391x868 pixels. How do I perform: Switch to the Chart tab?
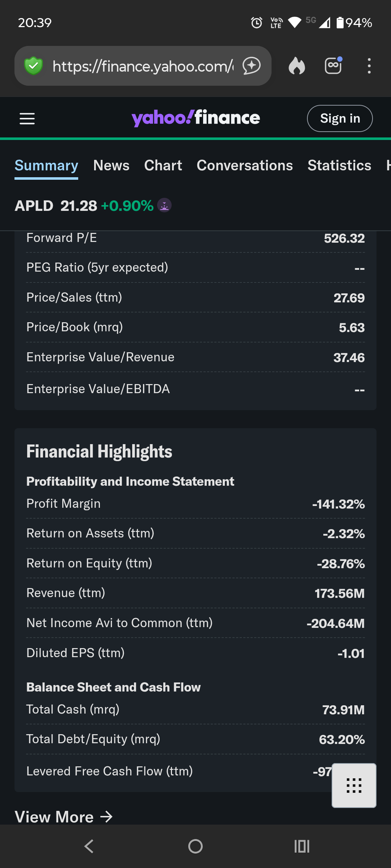163,165
